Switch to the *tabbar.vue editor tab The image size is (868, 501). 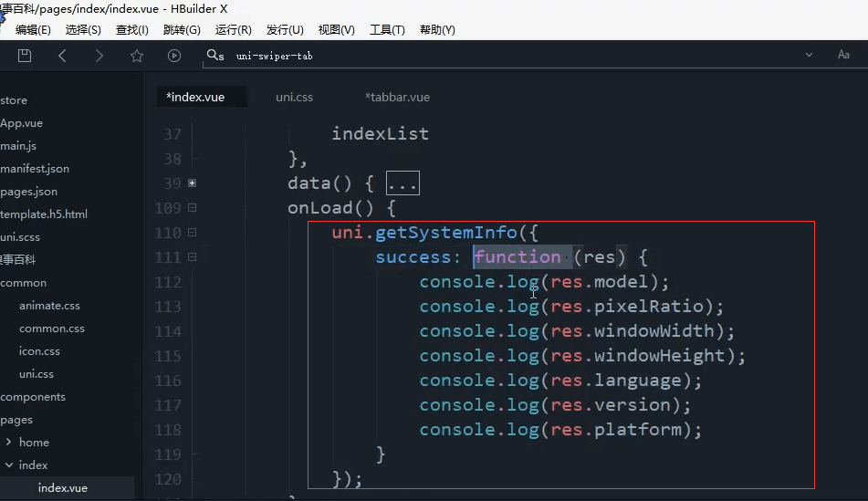point(397,97)
